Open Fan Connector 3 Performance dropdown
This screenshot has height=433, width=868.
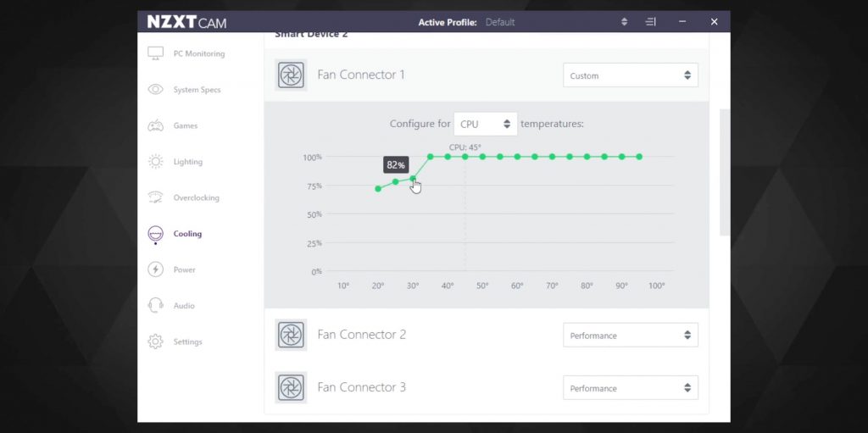tap(631, 388)
